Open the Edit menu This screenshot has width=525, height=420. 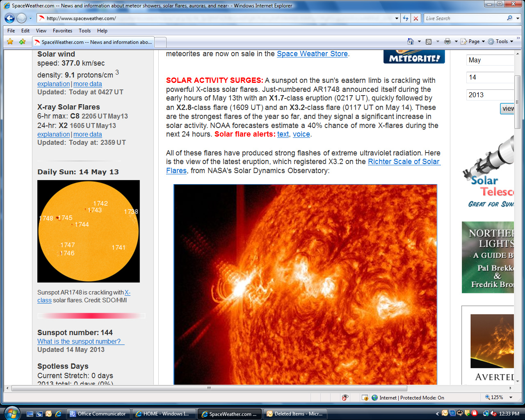[x=25, y=31]
